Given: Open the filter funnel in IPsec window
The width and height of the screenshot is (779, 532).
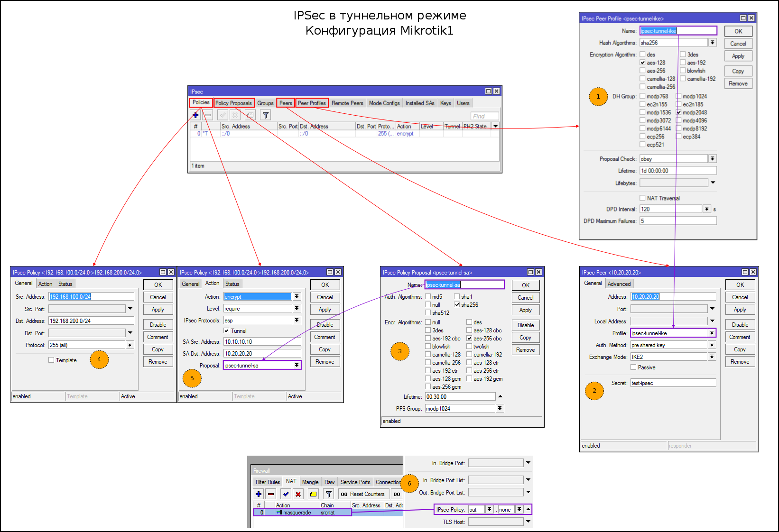Looking at the screenshot, I should click(x=266, y=115).
